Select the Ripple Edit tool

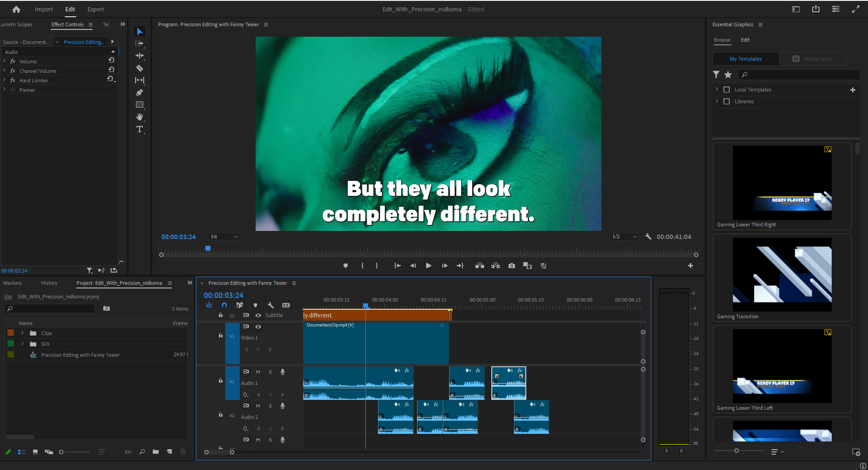click(140, 56)
